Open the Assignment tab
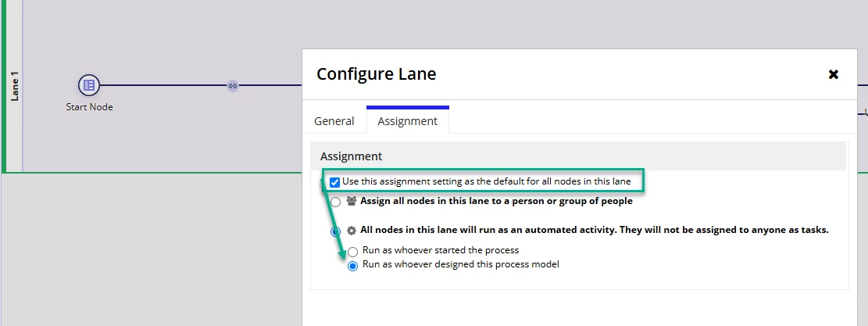The width and height of the screenshot is (868, 326). coord(407,120)
